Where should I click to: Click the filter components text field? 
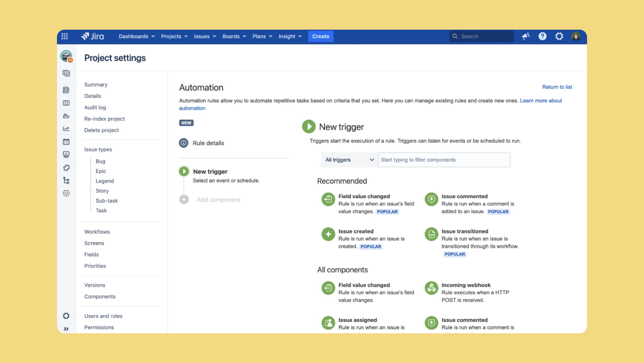pyautogui.click(x=444, y=160)
